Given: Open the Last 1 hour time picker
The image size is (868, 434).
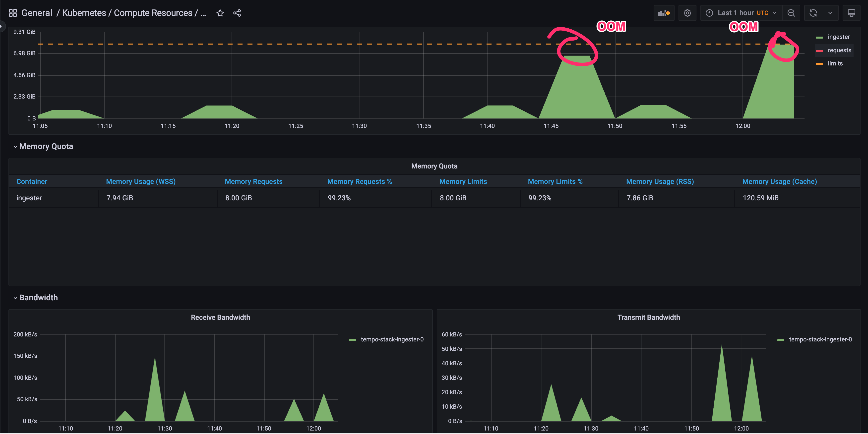Looking at the screenshot, I should [741, 13].
